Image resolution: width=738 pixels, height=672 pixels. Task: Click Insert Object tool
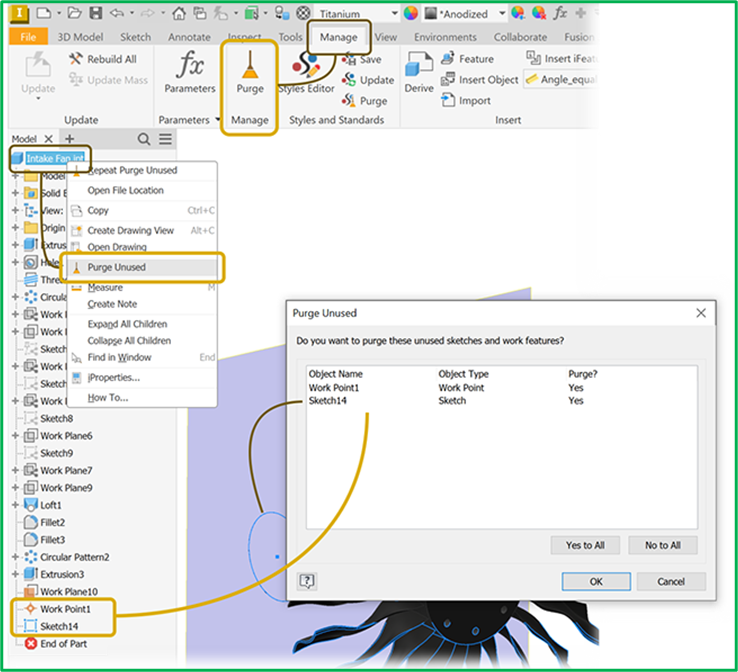(x=480, y=80)
